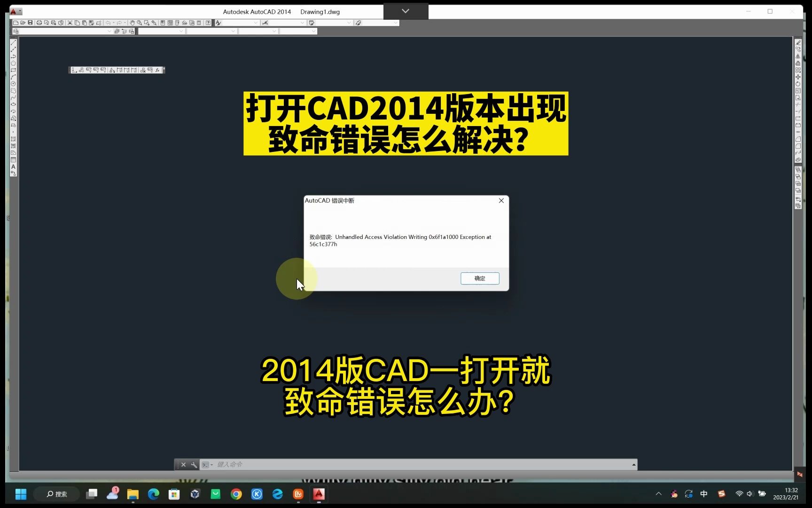
Task: Select the Line tool on the Draw toolbar
Action: [13, 42]
